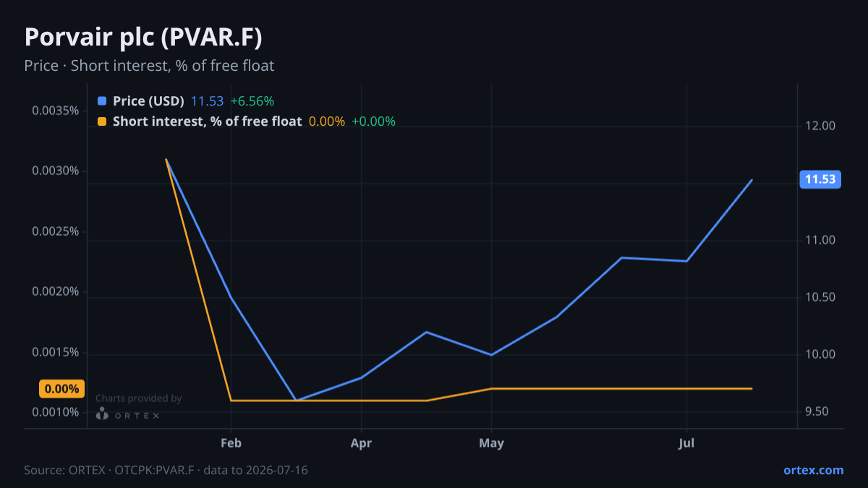The height and width of the screenshot is (488, 868).
Task: Click the orange short interest line's end point
Action: coord(752,388)
